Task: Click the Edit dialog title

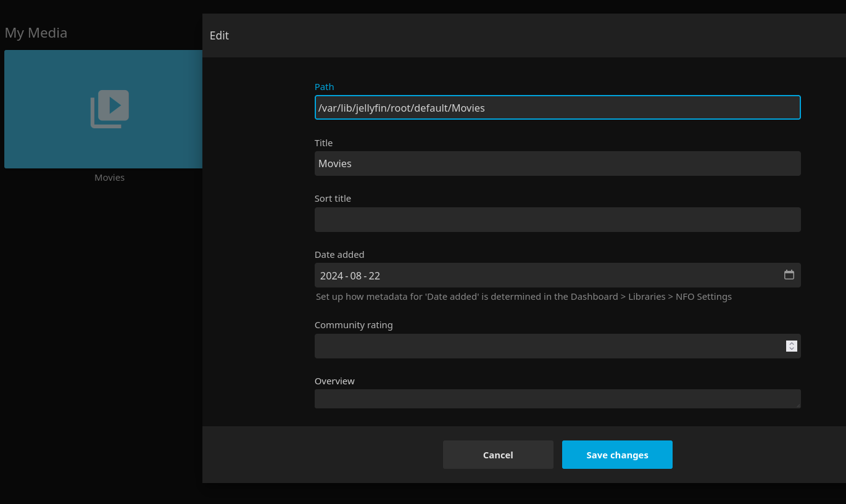Action: point(219,36)
